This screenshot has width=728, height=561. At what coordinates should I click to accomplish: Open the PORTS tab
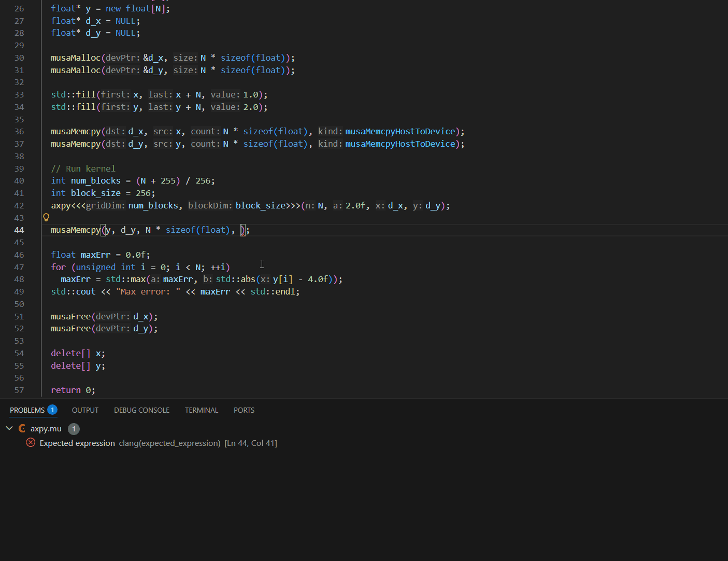coord(244,410)
